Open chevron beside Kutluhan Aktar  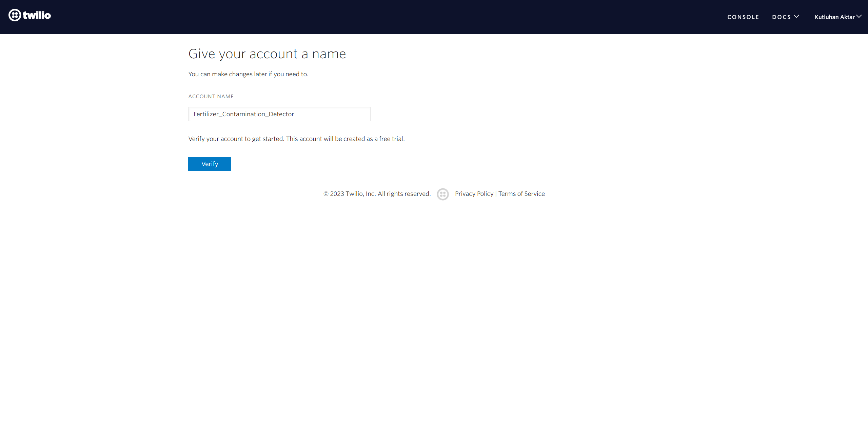859,16
